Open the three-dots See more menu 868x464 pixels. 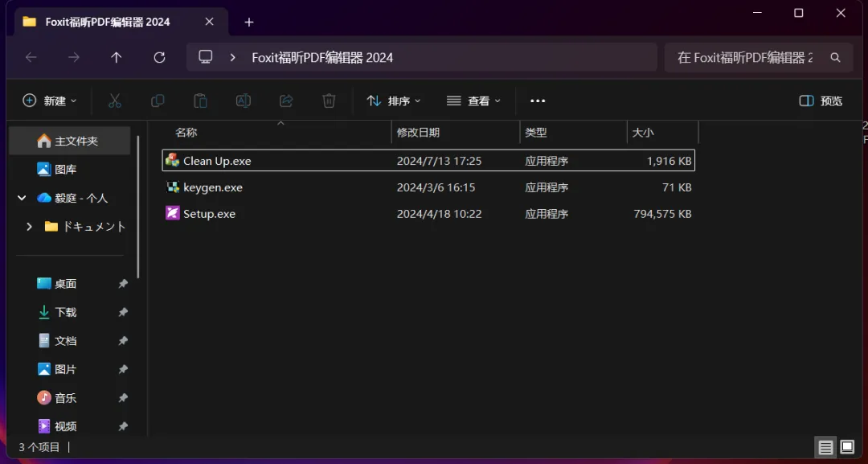[x=538, y=101]
